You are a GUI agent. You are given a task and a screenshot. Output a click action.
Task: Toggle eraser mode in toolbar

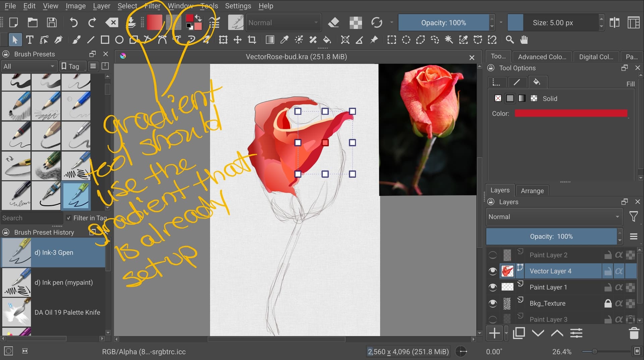(333, 22)
